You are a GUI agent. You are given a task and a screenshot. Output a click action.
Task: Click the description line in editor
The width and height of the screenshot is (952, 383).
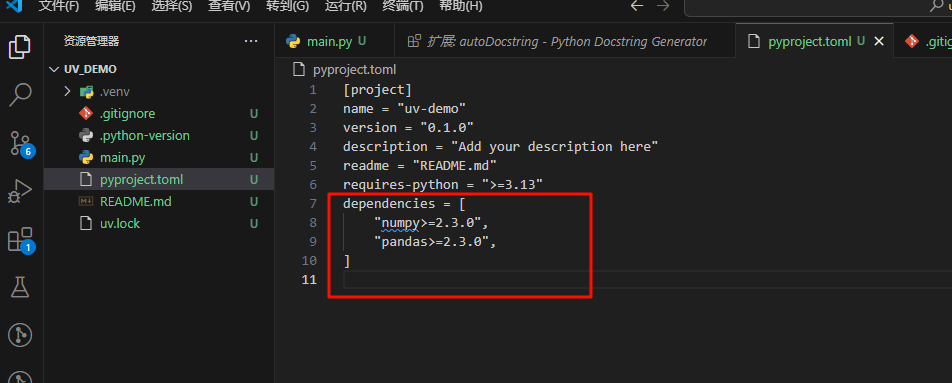pyautogui.click(x=501, y=146)
